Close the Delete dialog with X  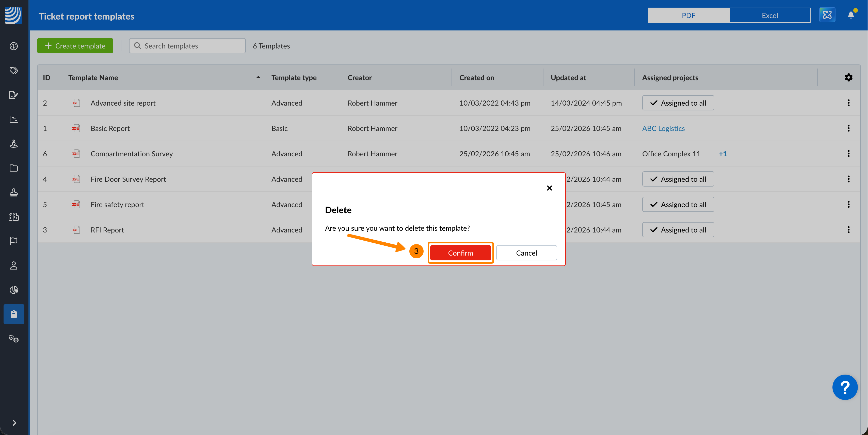click(549, 188)
